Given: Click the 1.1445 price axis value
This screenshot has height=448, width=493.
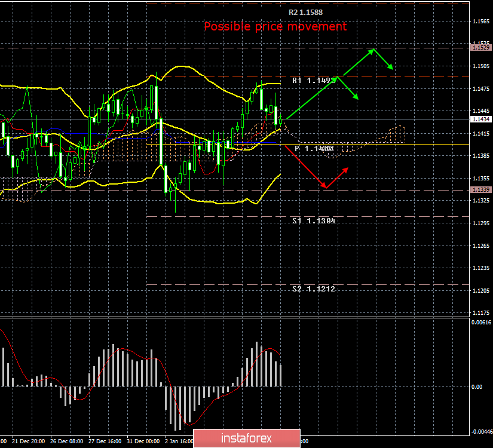Looking at the screenshot, I should pyautogui.click(x=481, y=111).
